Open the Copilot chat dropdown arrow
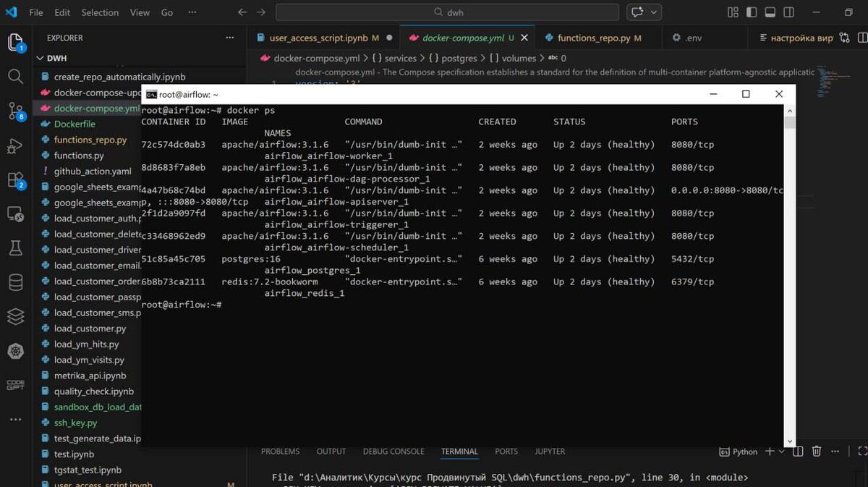868x487 pixels. tap(655, 12)
